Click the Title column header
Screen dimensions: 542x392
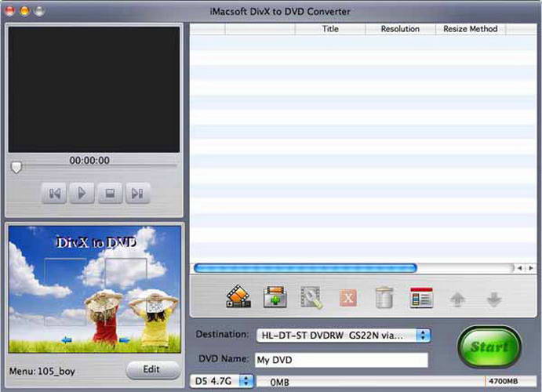click(330, 29)
